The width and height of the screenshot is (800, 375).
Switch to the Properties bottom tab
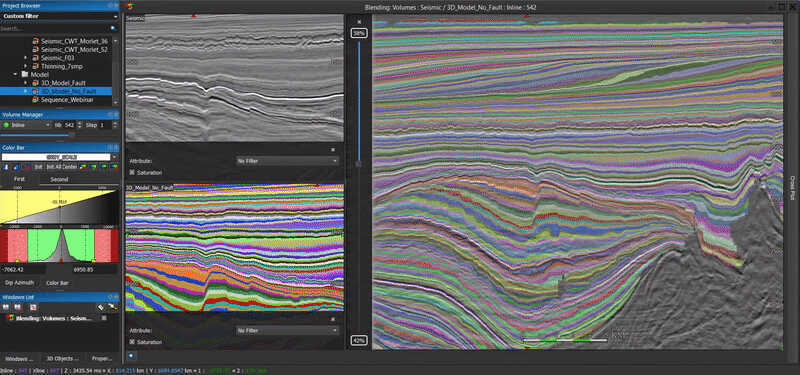pos(102,359)
